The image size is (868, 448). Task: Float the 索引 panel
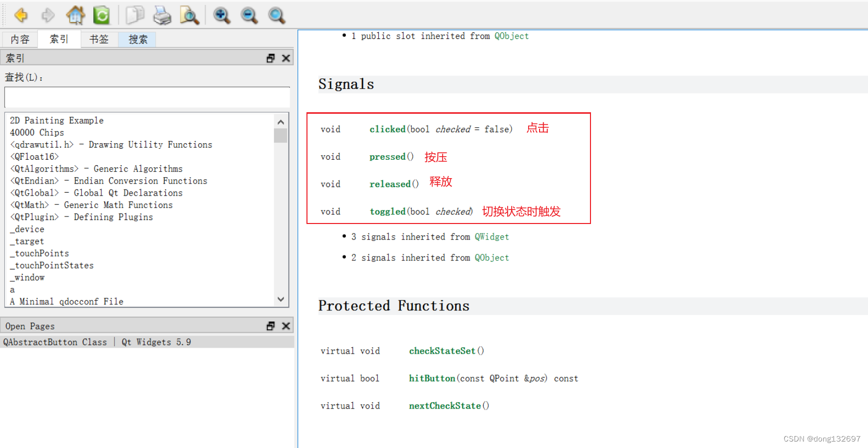click(271, 58)
